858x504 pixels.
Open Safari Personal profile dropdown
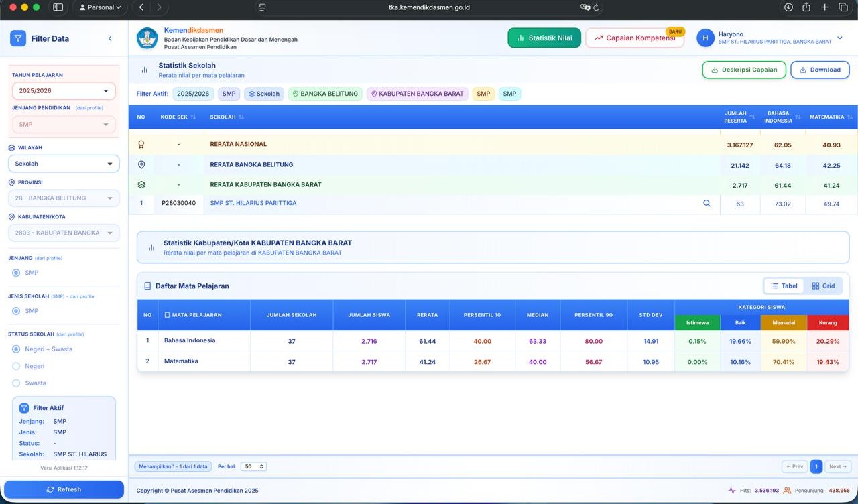click(100, 7)
